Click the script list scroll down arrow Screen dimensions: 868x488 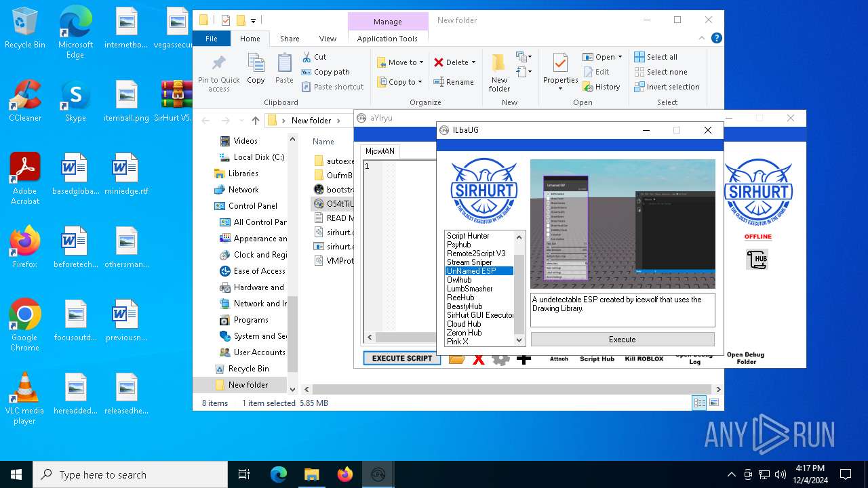[x=520, y=340]
